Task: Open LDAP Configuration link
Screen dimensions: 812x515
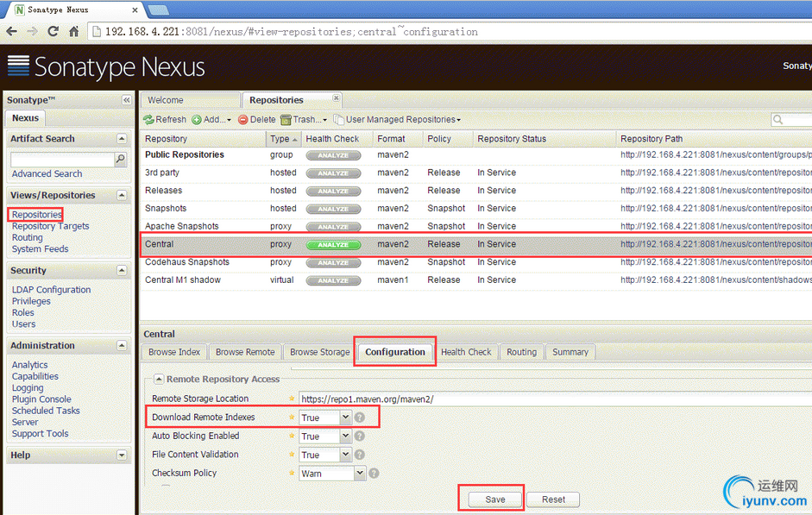Action: (x=51, y=290)
